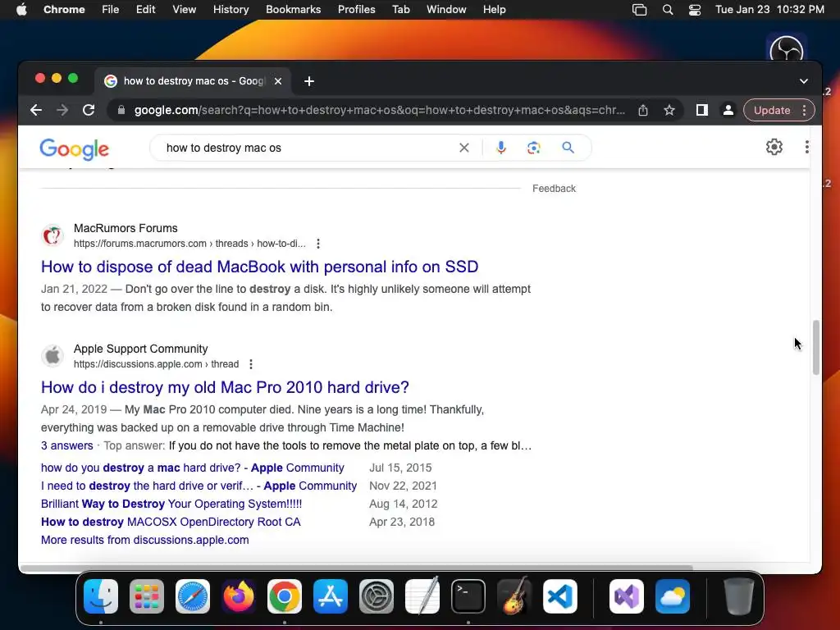Go to Google home via the logo

tap(75, 149)
